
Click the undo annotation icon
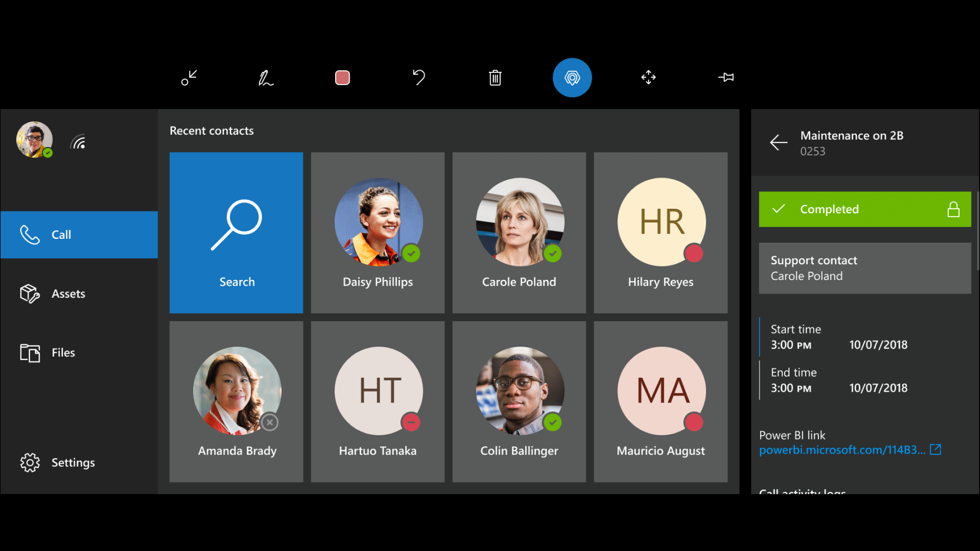coord(419,78)
